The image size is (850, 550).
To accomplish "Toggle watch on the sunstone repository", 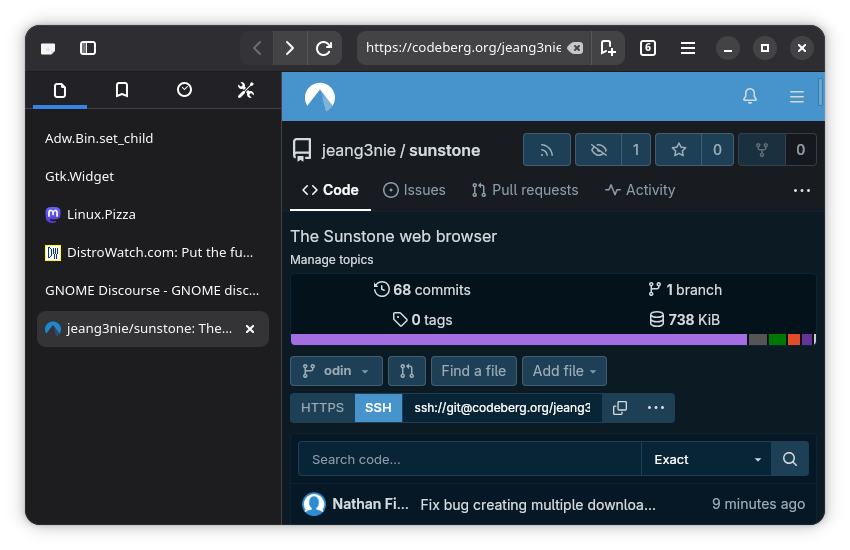I will pos(599,150).
